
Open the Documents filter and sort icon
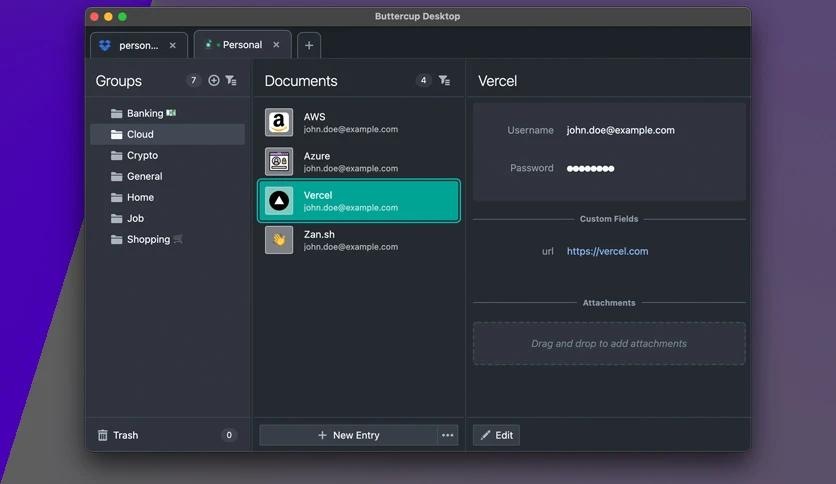pyautogui.click(x=444, y=80)
